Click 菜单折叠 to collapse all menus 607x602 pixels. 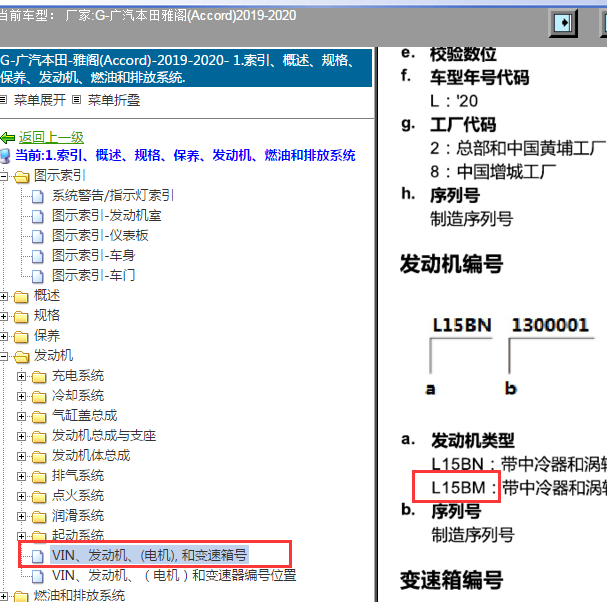pos(113,100)
